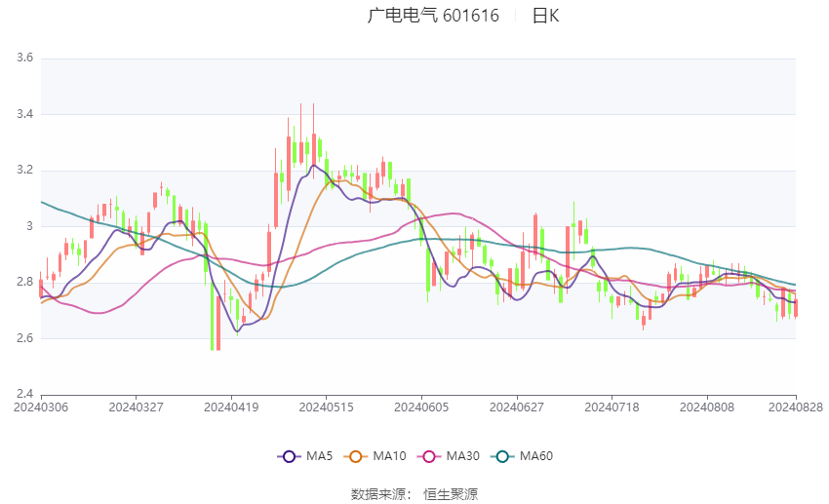
Task: Toggle the MA30 legend entry
Action: (449, 456)
